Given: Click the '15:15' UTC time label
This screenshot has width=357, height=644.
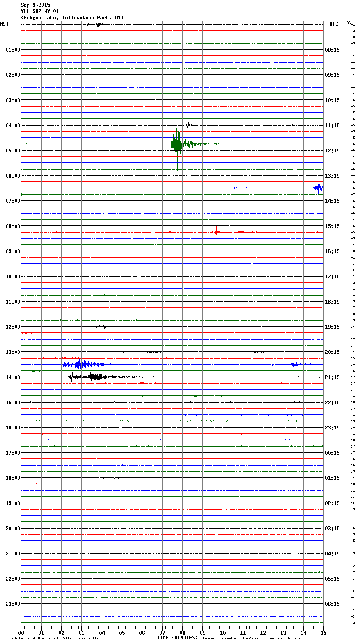Looking at the screenshot, I should 332,226.
